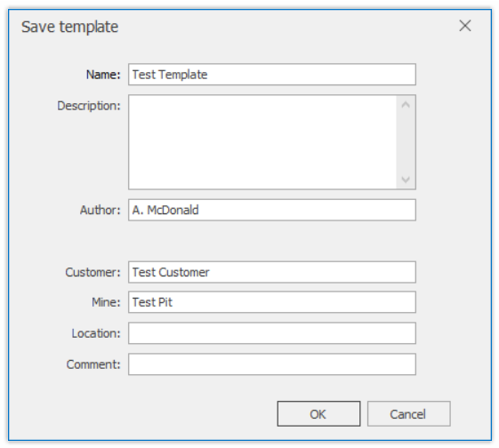This screenshot has width=499, height=448.
Task: Confirm saving with the OK button
Action: pos(318,413)
